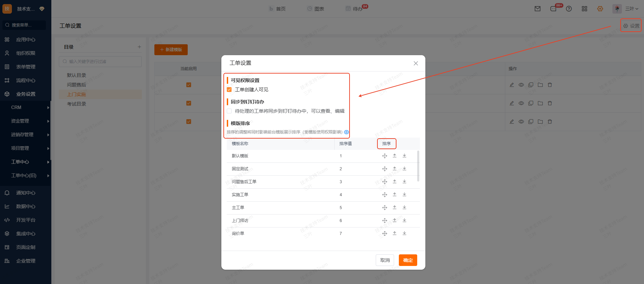Screen dimensions: 644x284
Task: Open the mail envelope icon in header
Action: click(537, 9)
